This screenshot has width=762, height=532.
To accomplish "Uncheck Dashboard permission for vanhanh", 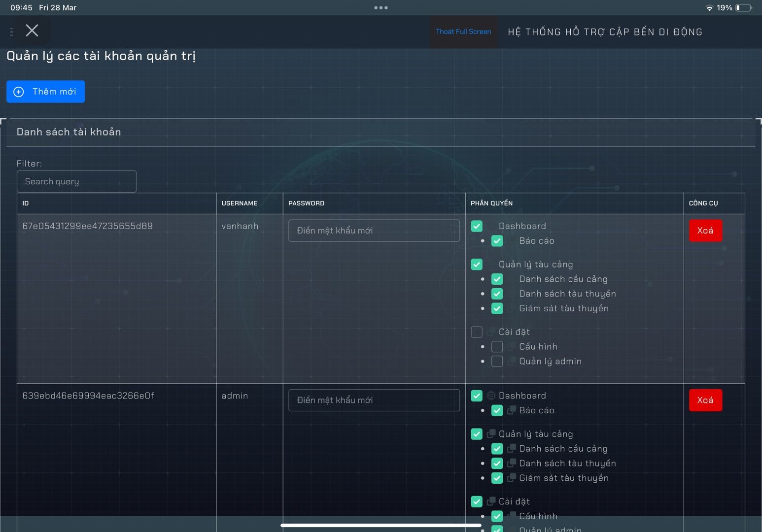I will coord(477,226).
